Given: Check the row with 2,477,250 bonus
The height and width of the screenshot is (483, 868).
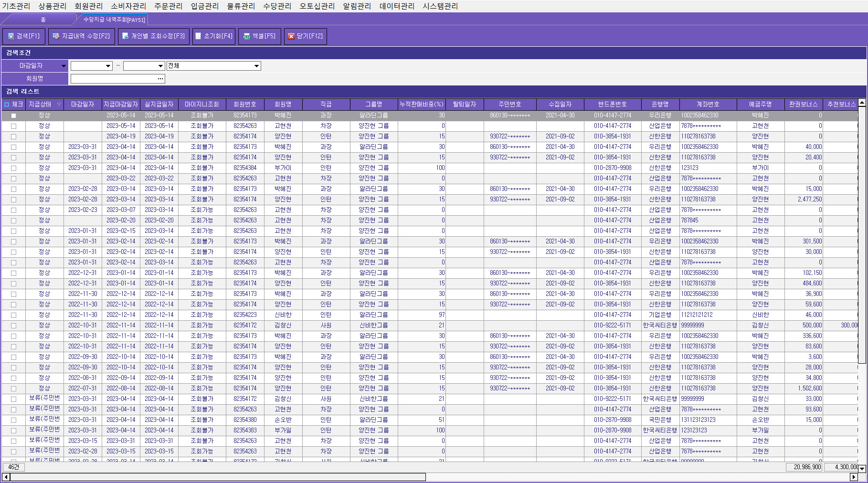Looking at the screenshot, I should point(13,199).
